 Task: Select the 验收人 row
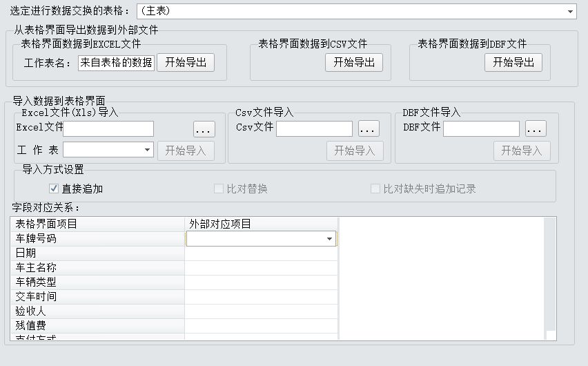tap(97, 311)
